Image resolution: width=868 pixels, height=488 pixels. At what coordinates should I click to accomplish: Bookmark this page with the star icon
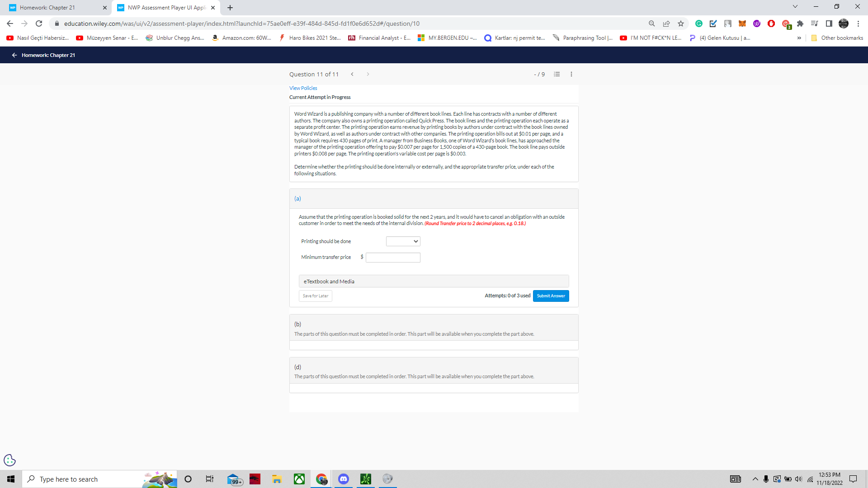[681, 23]
